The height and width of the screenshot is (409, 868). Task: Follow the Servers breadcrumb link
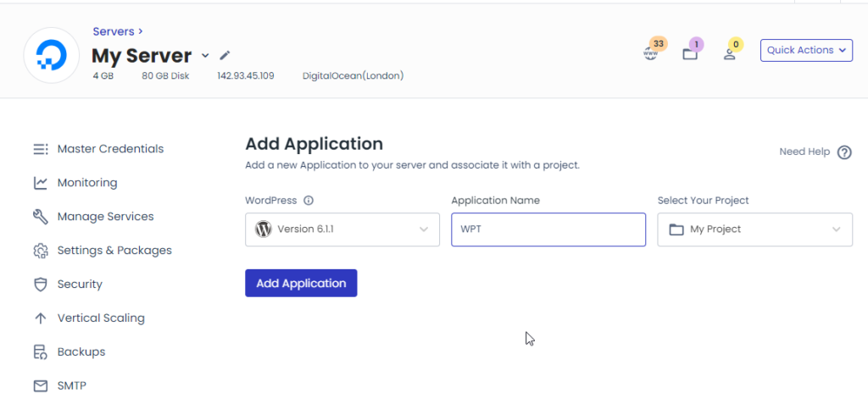(x=114, y=31)
